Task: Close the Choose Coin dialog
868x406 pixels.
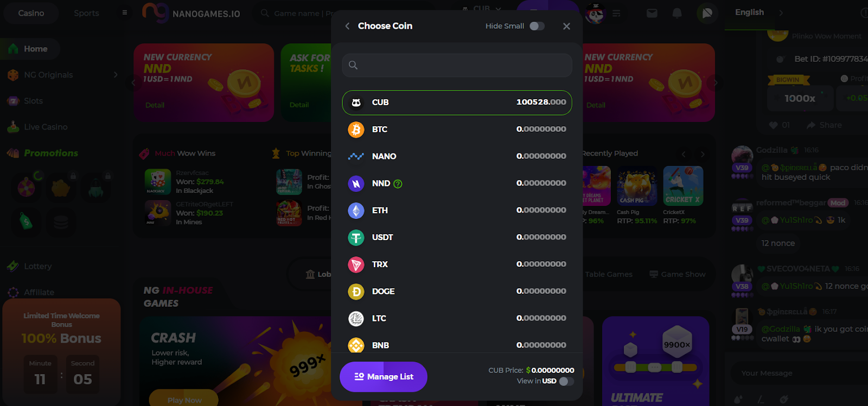Action: point(566,26)
